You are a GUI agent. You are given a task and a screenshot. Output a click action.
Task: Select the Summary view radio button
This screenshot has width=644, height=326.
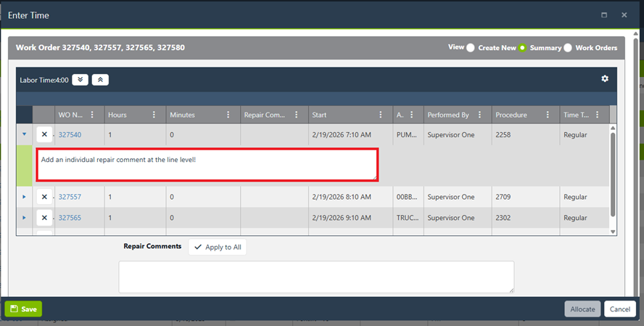pyautogui.click(x=522, y=48)
